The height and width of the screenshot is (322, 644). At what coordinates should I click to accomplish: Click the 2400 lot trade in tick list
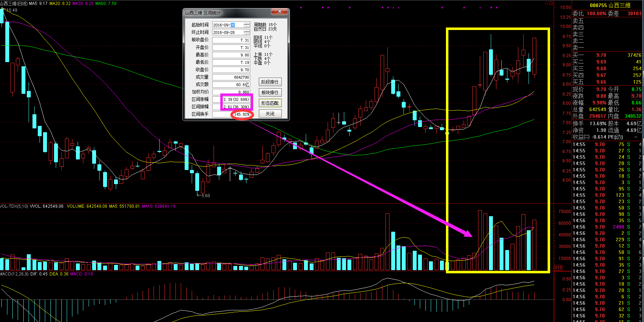click(x=619, y=227)
